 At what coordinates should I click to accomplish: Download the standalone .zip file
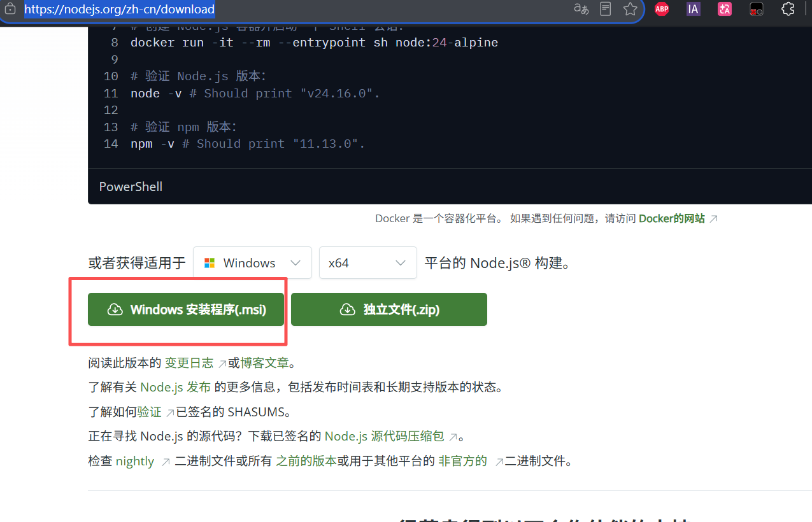[389, 309]
